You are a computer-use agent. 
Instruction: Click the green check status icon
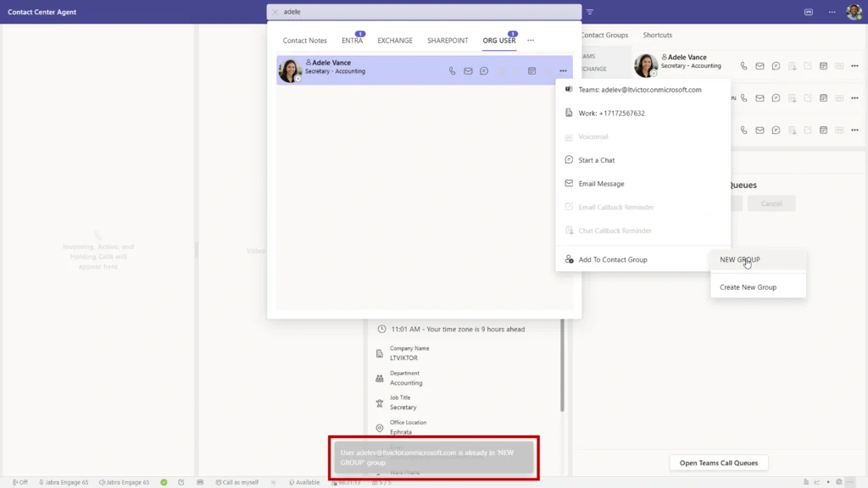[x=164, y=482]
